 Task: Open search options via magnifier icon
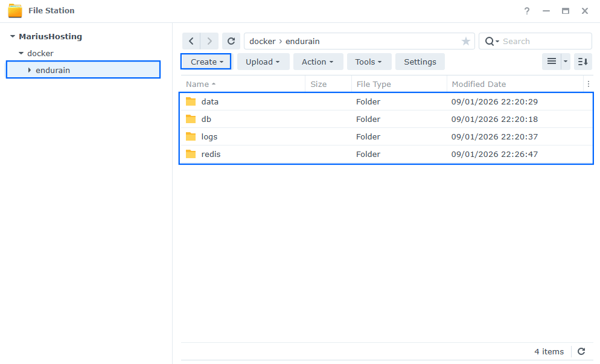coord(492,41)
